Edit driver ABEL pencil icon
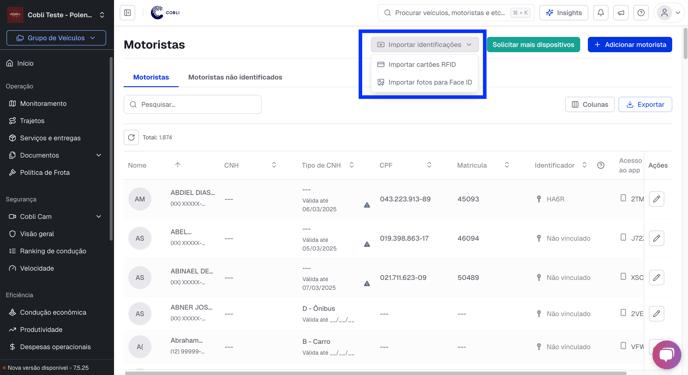Screen dimensions: 688x375 tap(656, 238)
